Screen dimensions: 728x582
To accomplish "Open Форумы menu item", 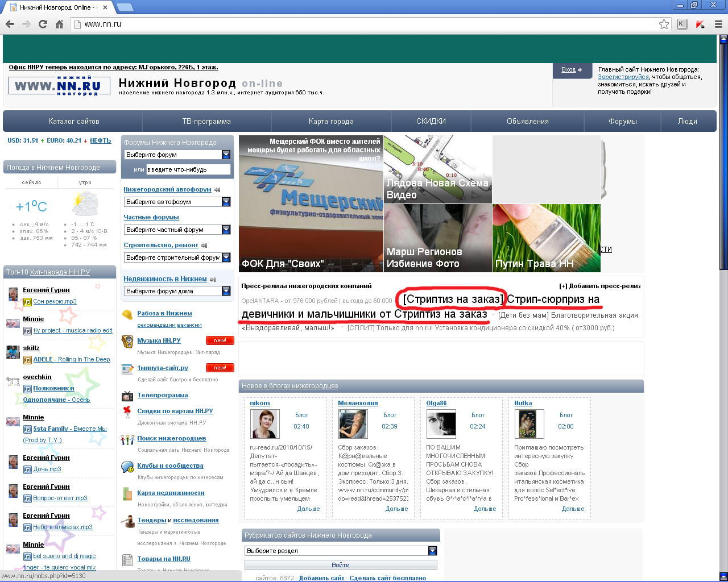I will pos(623,122).
